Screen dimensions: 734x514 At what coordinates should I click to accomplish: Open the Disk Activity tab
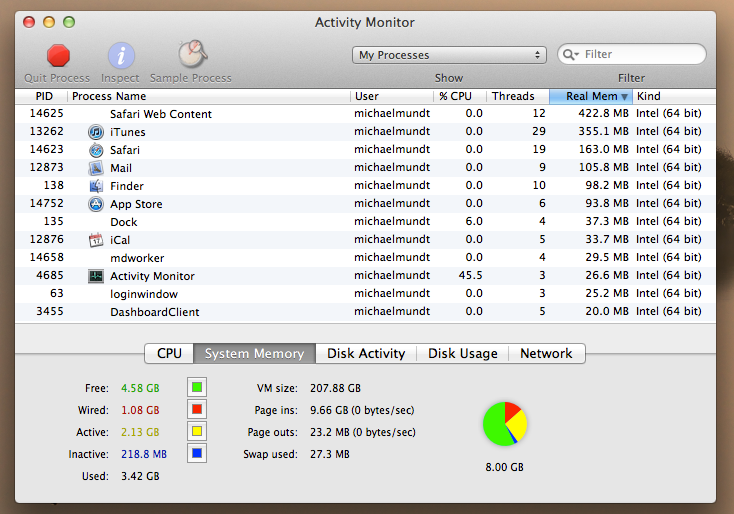366,353
